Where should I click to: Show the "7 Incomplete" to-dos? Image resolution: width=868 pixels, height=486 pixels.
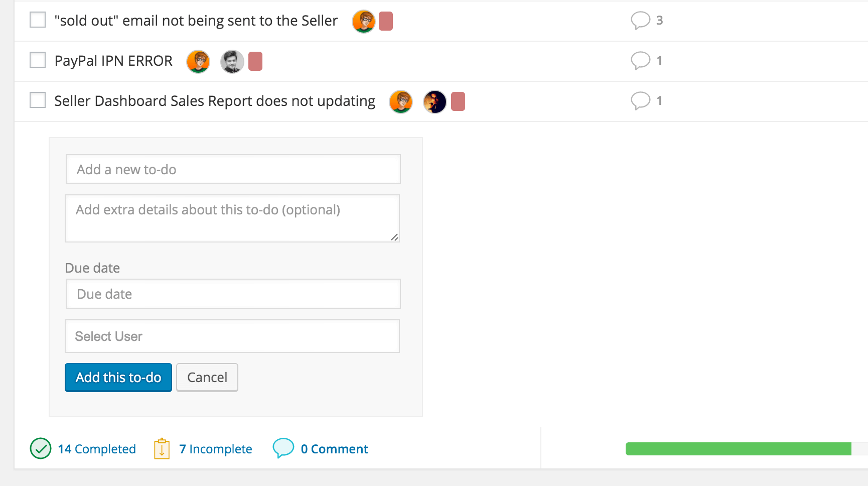[x=216, y=449]
